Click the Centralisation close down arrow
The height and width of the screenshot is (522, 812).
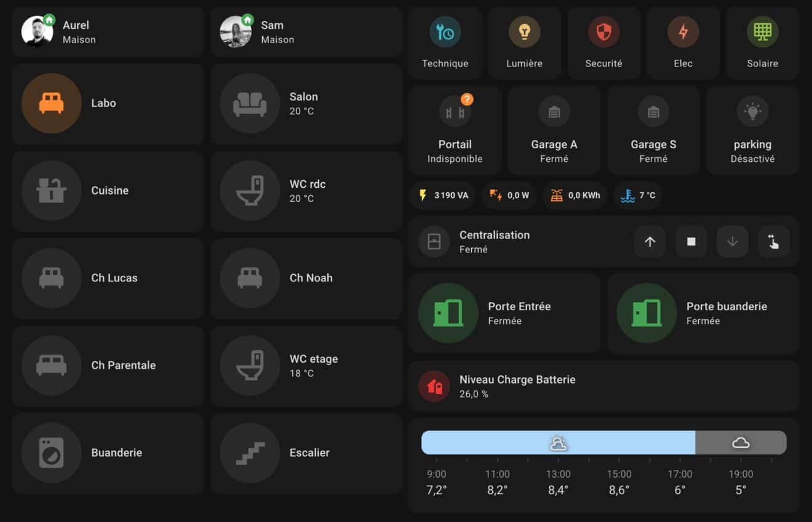tap(732, 242)
